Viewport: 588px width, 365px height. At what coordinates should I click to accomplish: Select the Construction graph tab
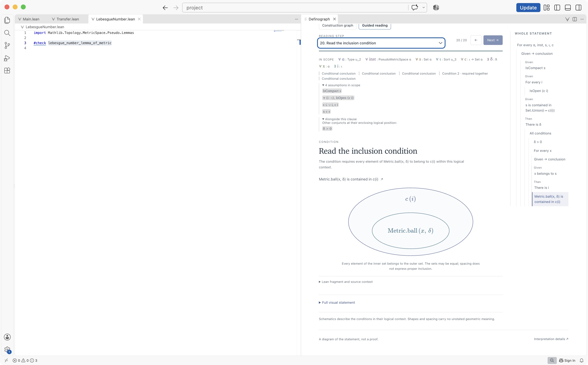(338, 25)
